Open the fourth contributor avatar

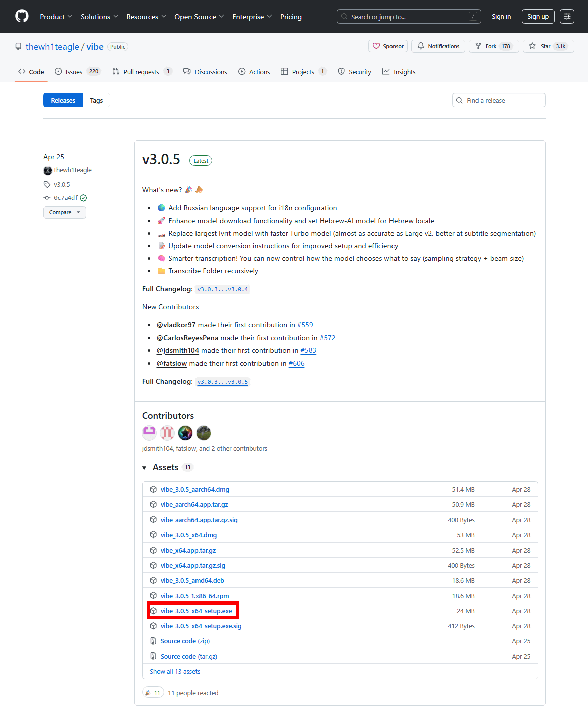(204, 432)
